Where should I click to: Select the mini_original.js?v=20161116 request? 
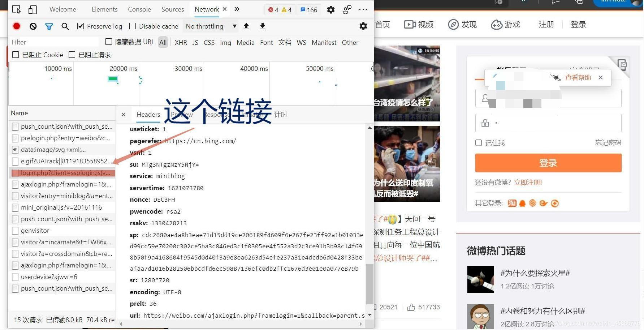click(x=62, y=207)
